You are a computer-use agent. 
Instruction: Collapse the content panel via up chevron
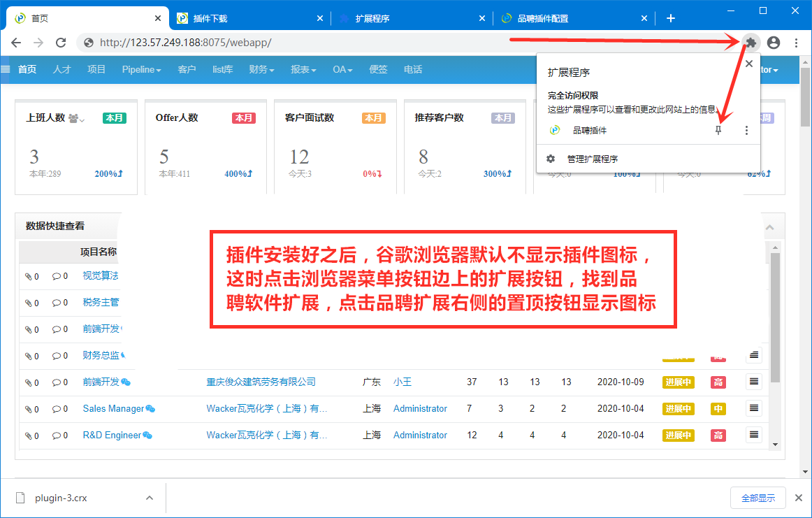(x=769, y=226)
